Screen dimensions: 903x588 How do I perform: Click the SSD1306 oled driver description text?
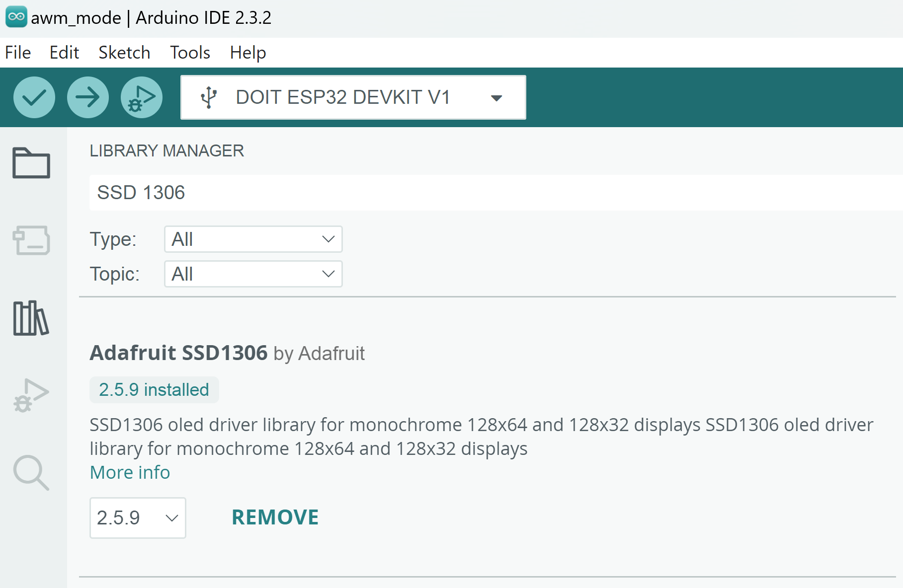[x=481, y=437]
